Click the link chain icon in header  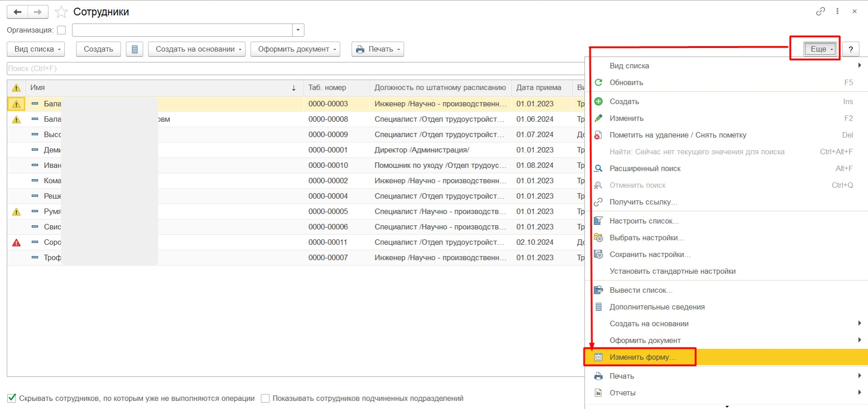coord(820,11)
